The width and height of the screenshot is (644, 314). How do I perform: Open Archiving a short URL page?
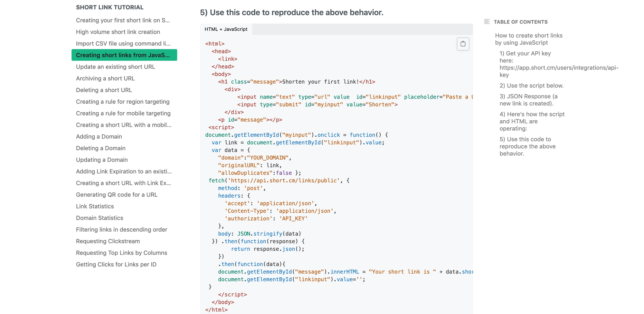(105, 78)
